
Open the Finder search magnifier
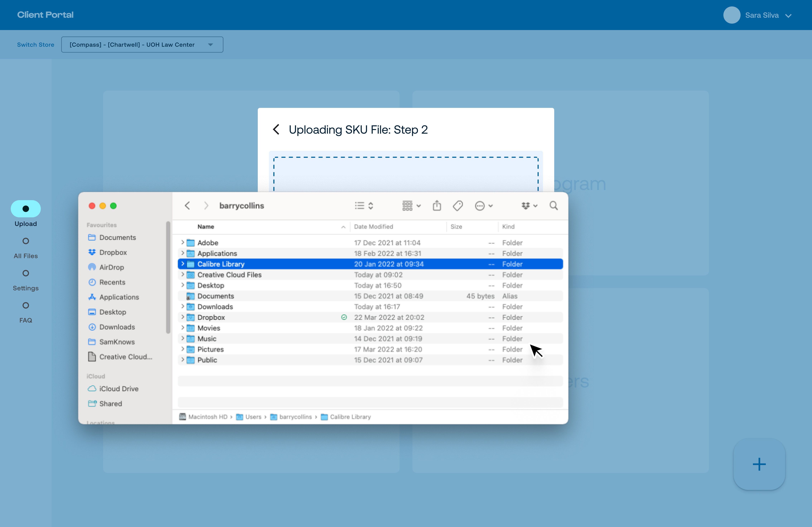pyautogui.click(x=553, y=206)
